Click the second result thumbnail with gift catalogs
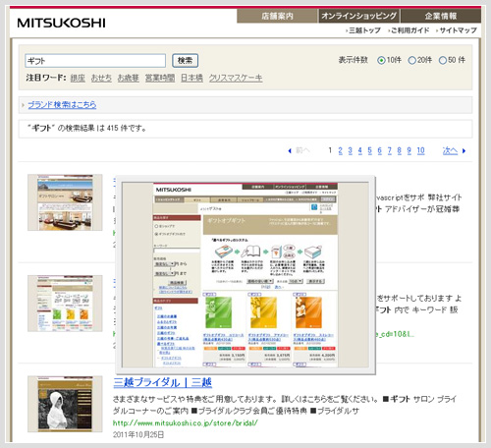The width and height of the screenshot is (491, 448). 65,304
